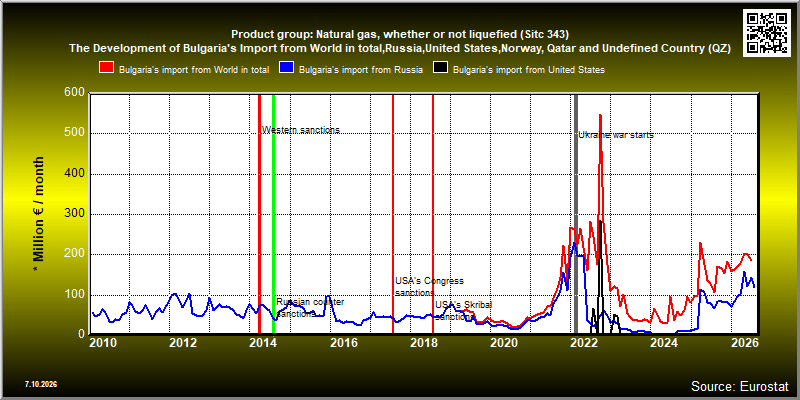
Task: Click the "Ukraine war starts" annotation
Action: (616, 135)
